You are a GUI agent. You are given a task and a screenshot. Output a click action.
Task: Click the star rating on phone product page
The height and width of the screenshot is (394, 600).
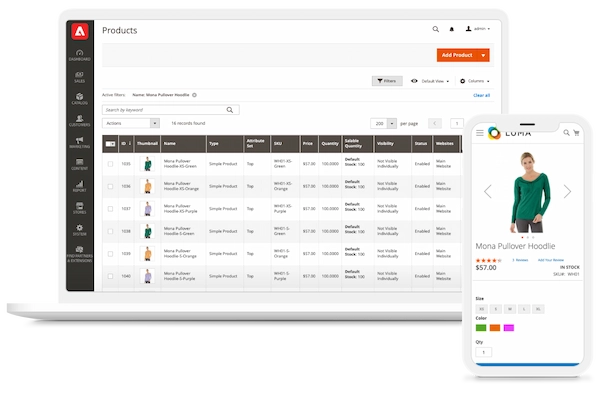click(488, 260)
